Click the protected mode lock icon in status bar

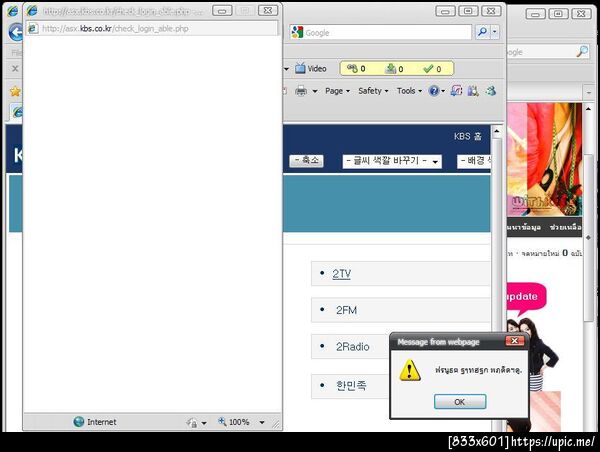[x=192, y=422]
